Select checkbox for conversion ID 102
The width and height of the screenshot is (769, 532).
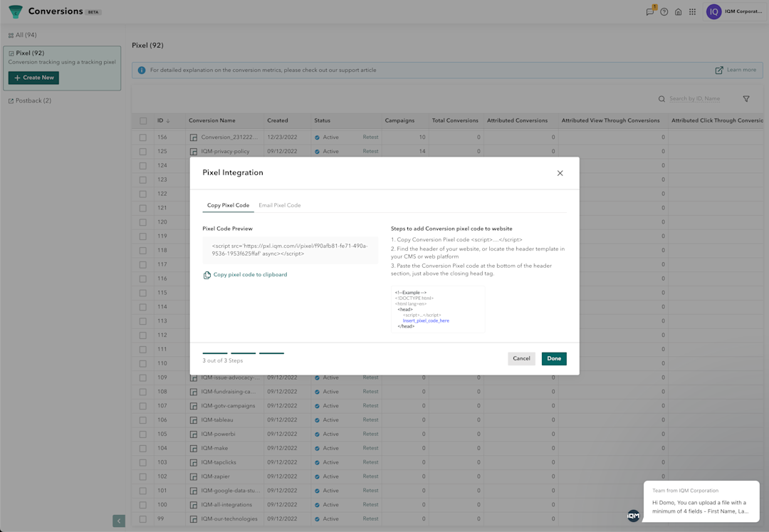(142, 476)
